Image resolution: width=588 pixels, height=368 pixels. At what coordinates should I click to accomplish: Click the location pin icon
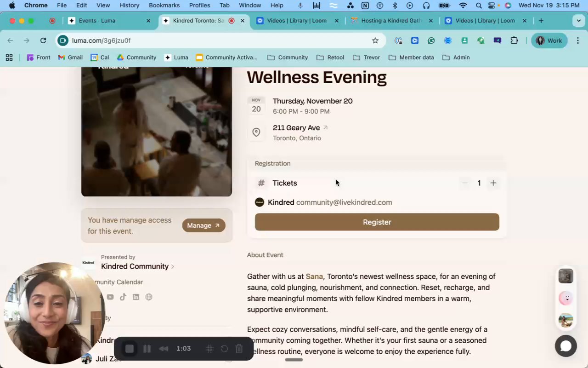(x=256, y=132)
